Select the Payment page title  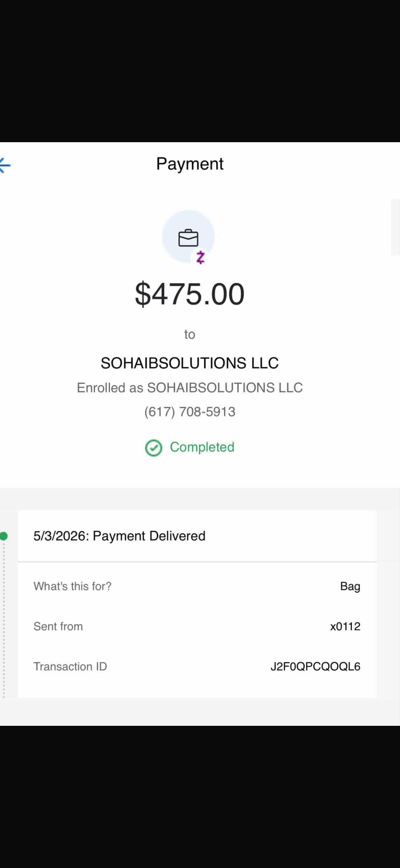pos(189,164)
